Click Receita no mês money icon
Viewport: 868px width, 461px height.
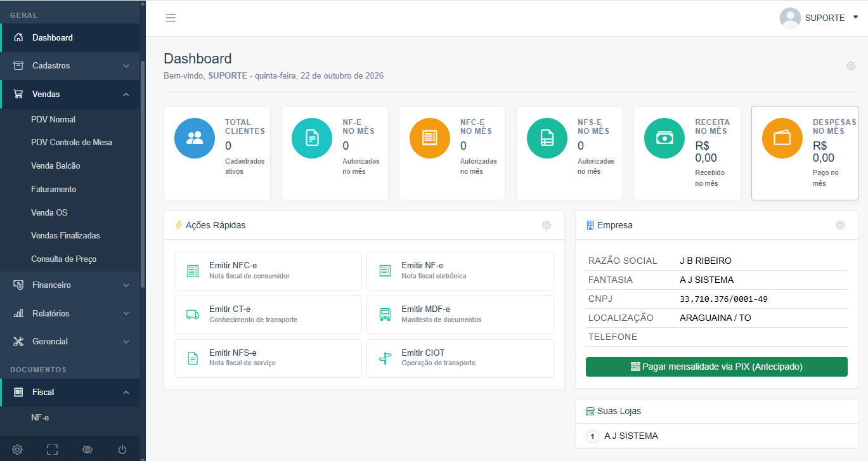tap(664, 138)
